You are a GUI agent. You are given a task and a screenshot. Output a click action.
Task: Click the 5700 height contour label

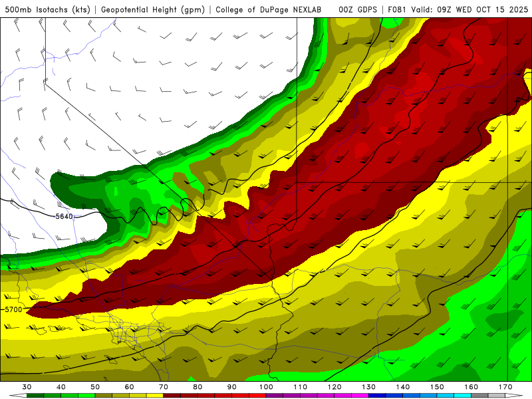coord(13,309)
